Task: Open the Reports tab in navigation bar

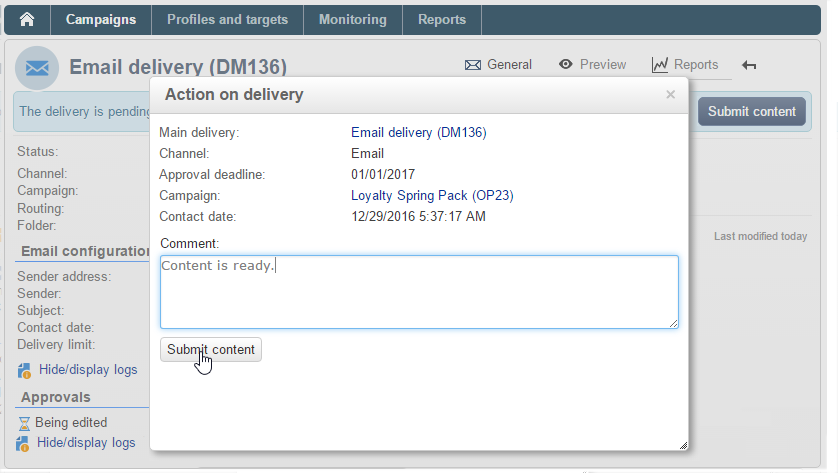Action: (x=442, y=20)
